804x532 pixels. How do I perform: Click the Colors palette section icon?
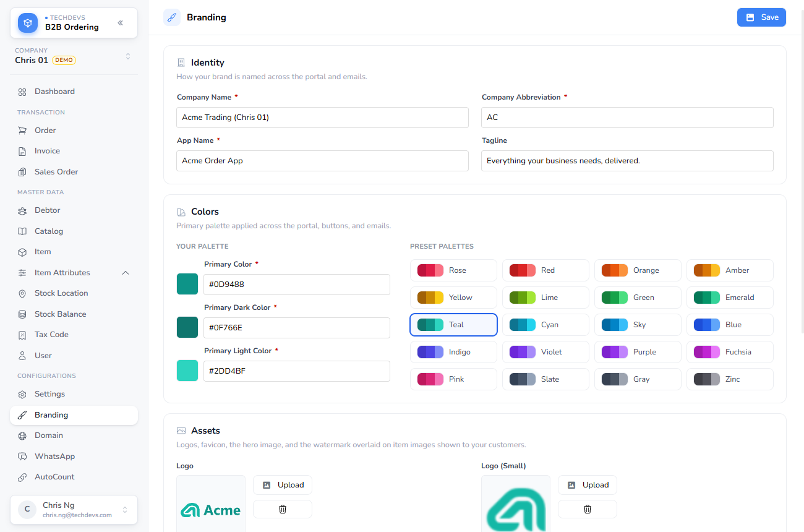(181, 212)
